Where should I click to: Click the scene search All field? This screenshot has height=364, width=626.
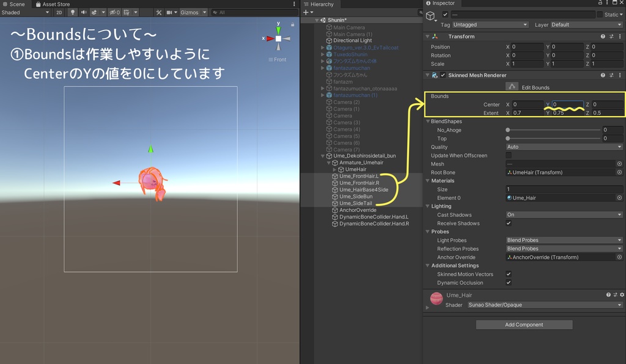[254, 12]
